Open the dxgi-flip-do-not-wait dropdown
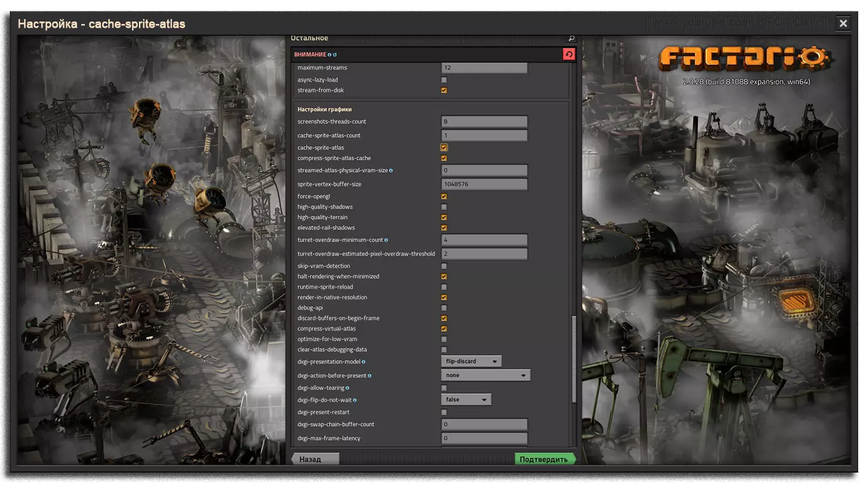This screenshot has height=483, width=868. [466, 400]
